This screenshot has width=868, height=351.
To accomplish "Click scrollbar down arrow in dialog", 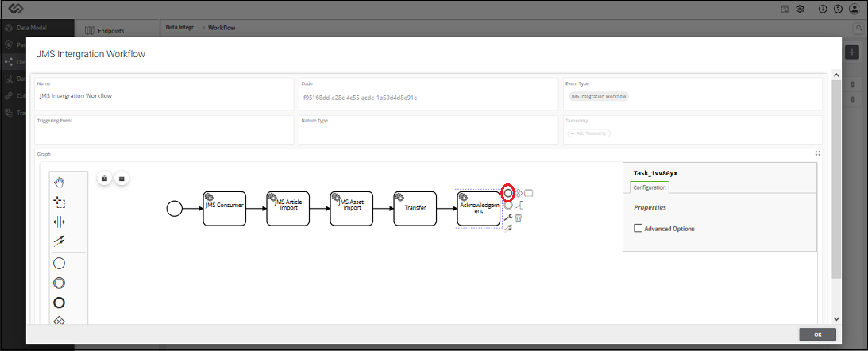I will pyautogui.click(x=836, y=319).
